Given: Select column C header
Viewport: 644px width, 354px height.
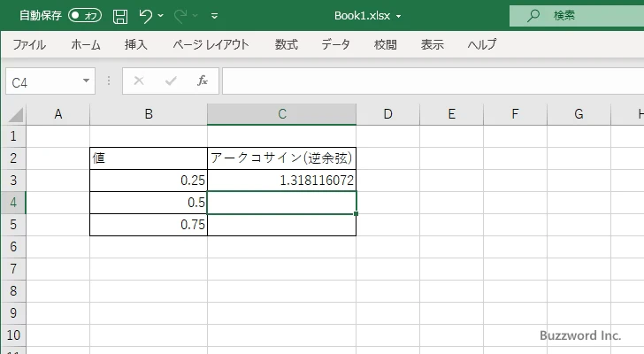Looking at the screenshot, I should coord(281,114).
